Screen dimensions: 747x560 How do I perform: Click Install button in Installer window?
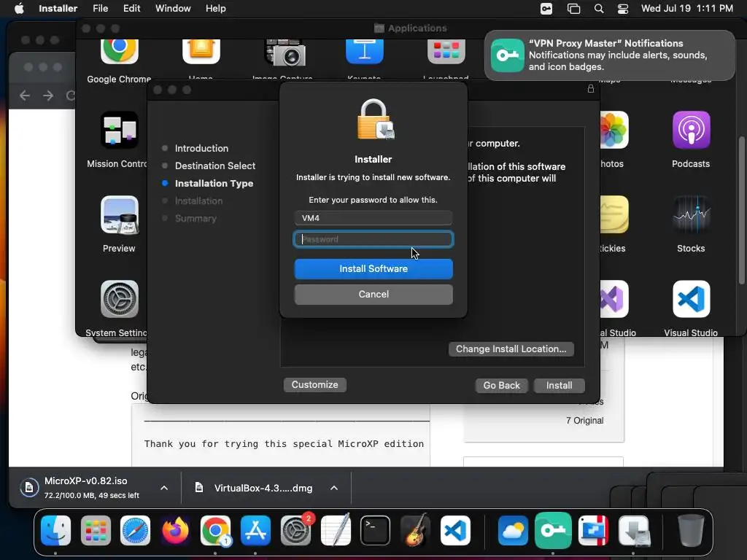pos(560,385)
